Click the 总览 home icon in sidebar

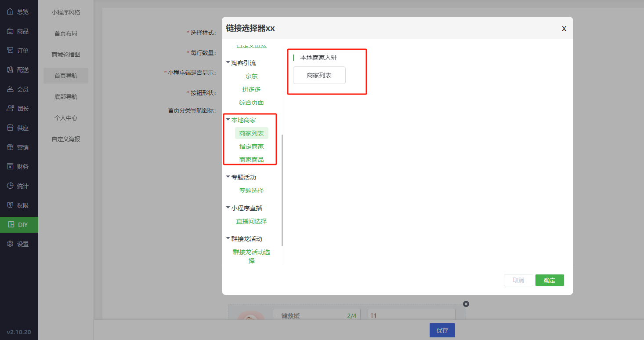[10, 12]
